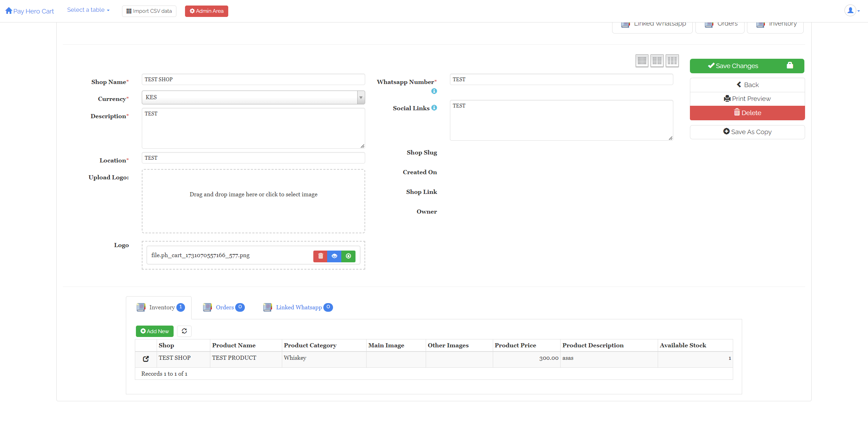Image resolution: width=868 pixels, height=441 pixels.
Task: Click Social Links info icon
Action: tap(434, 108)
